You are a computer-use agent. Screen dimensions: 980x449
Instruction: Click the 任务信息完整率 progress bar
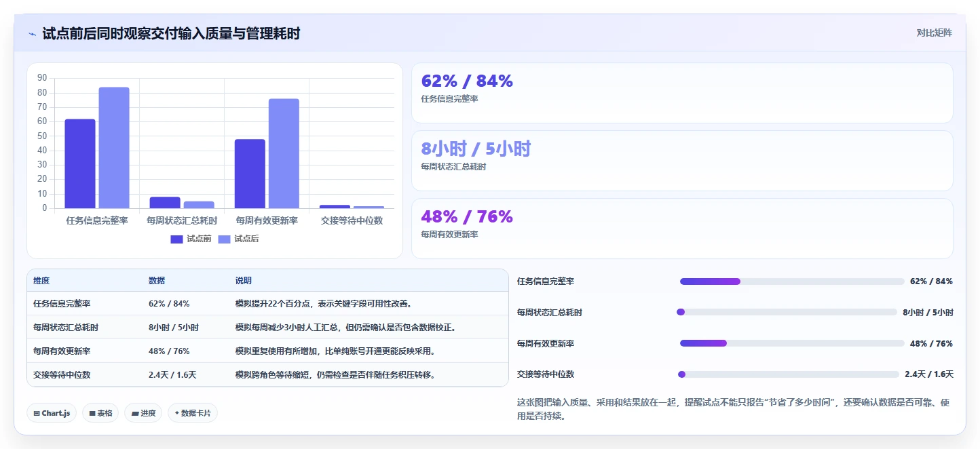792,281
